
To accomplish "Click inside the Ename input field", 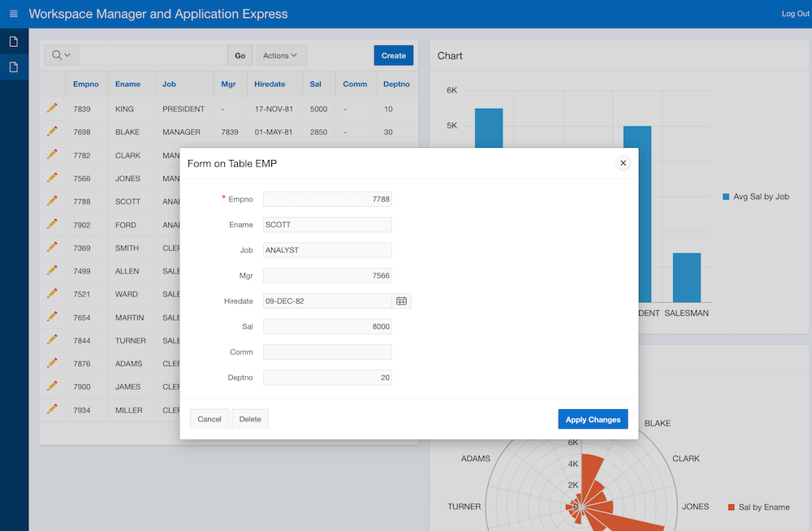I will pyautogui.click(x=327, y=224).
